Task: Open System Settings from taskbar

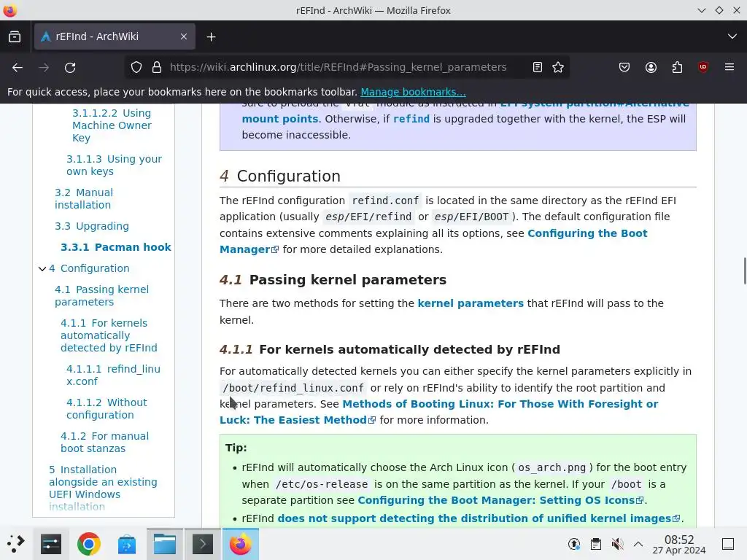Action: tap(51, 544)
